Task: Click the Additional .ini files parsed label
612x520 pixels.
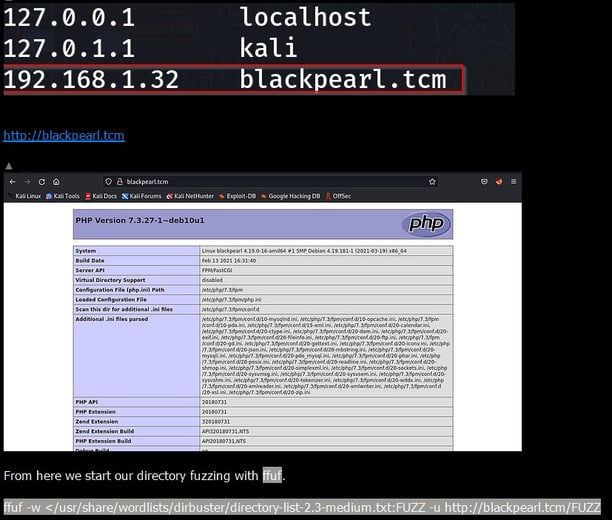Action: [x=112, y=319]
